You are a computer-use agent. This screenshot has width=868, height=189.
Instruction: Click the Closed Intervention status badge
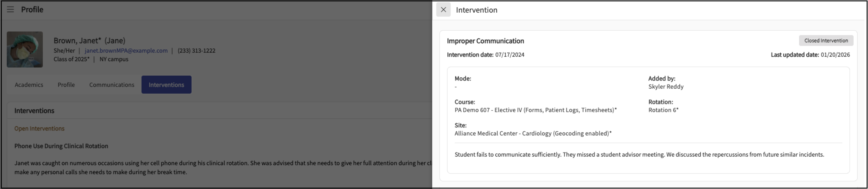(x=826, y=41)
